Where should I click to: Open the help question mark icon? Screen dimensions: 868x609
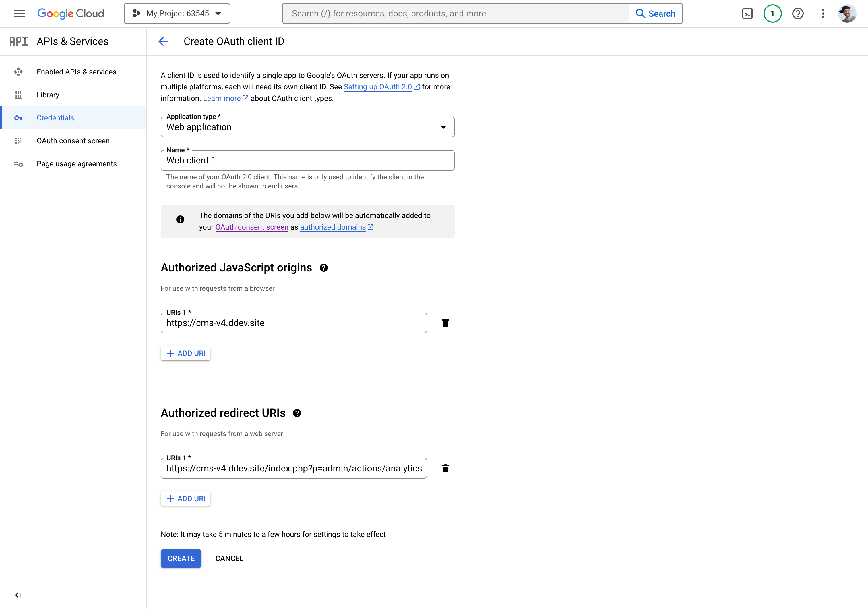(798, 13)
